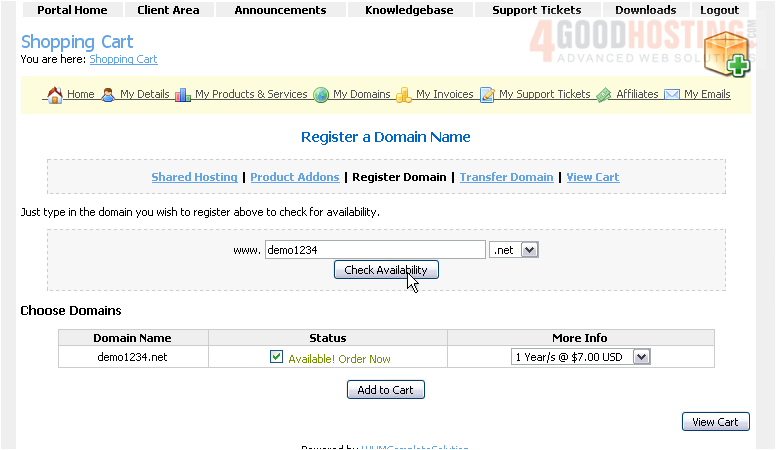This screenshot has height=450, width=776.
Task: Click the My Products & Services icon
Action: [183, 95]
